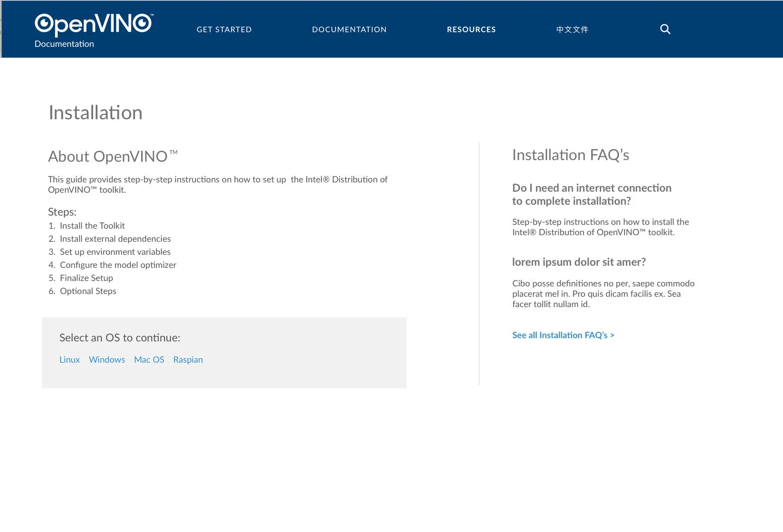Choose Raspian from OS options

click(x=187, y=359)
